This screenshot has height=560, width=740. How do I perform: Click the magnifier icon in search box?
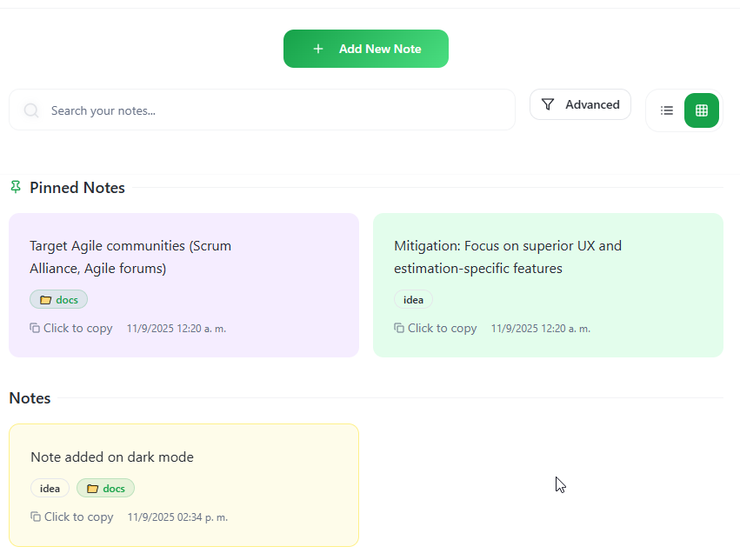click(x=31, y=110)
